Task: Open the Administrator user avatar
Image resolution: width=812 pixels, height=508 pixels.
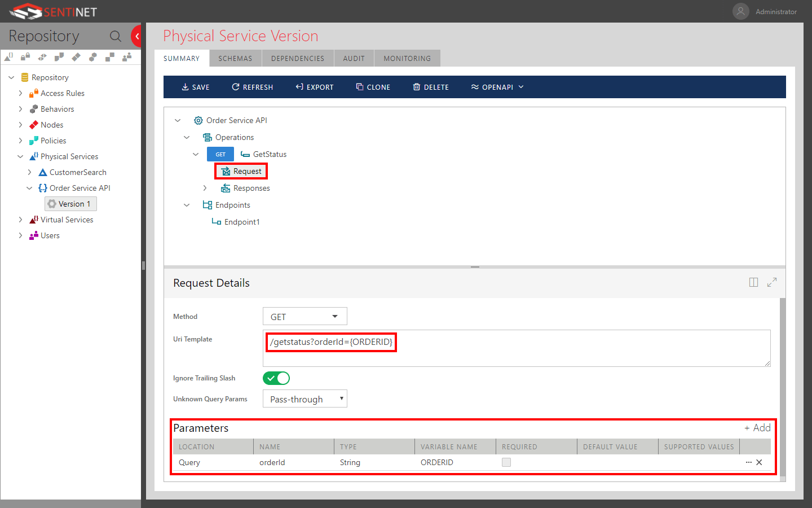Action: pyautogui.click(x=740, y=11)
